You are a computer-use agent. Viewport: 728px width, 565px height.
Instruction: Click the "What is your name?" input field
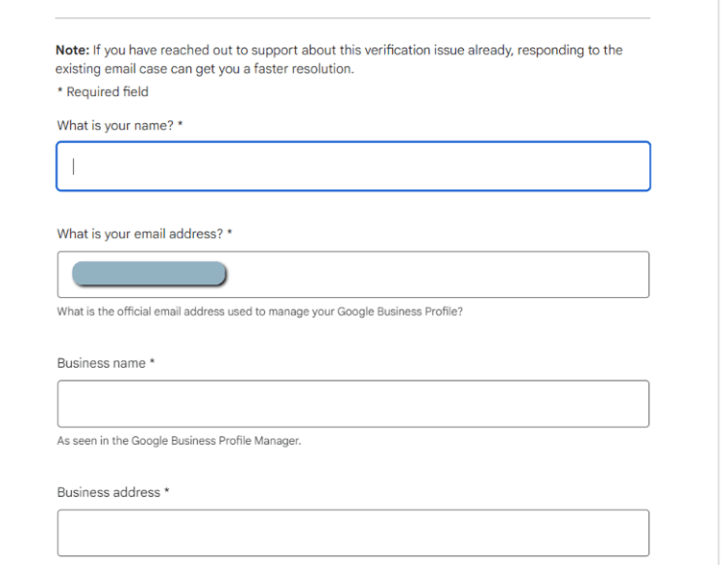point(352,166)
